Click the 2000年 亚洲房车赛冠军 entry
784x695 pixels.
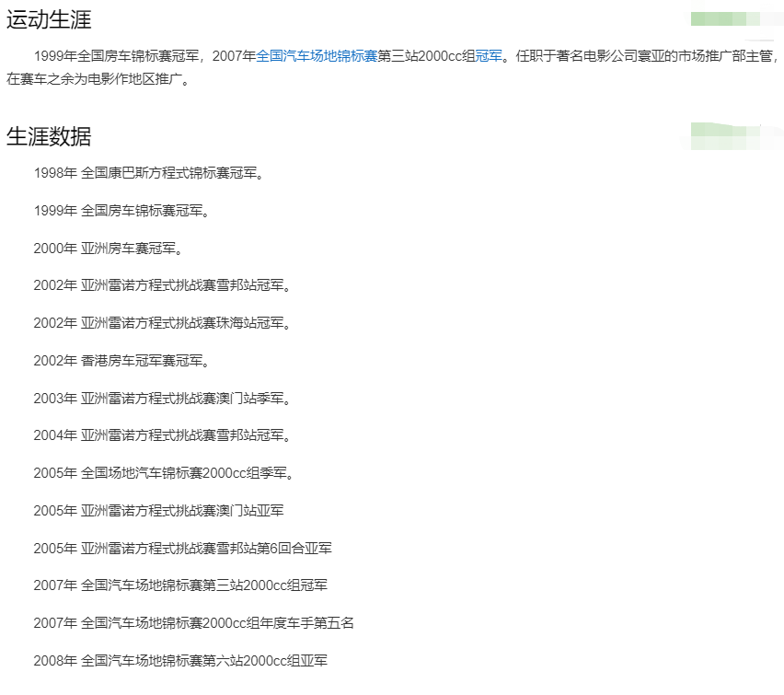tap(109, 249)
